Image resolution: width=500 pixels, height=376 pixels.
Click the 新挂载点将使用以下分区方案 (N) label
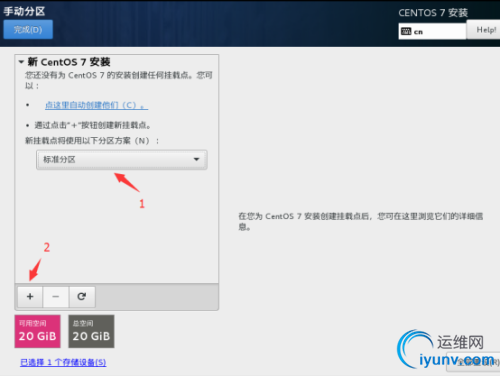(92, 141)
